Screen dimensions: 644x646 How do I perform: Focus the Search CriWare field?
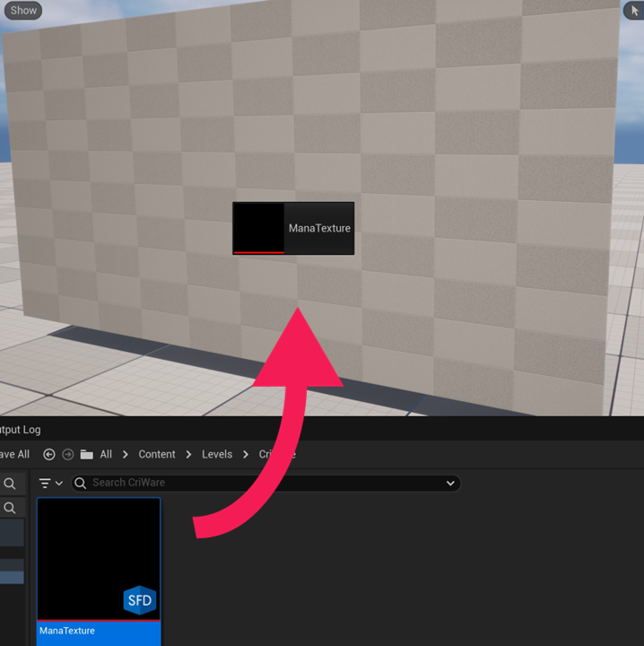coord(260,483)
